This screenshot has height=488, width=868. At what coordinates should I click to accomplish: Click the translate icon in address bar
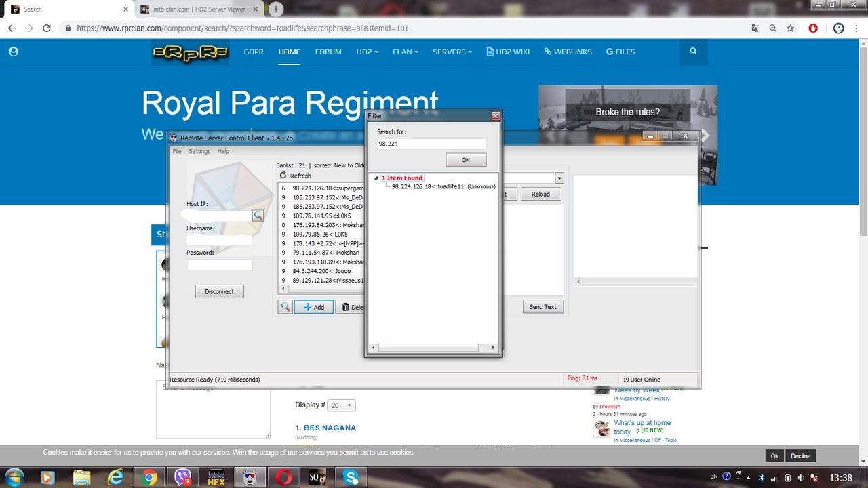tap(755, 28)
